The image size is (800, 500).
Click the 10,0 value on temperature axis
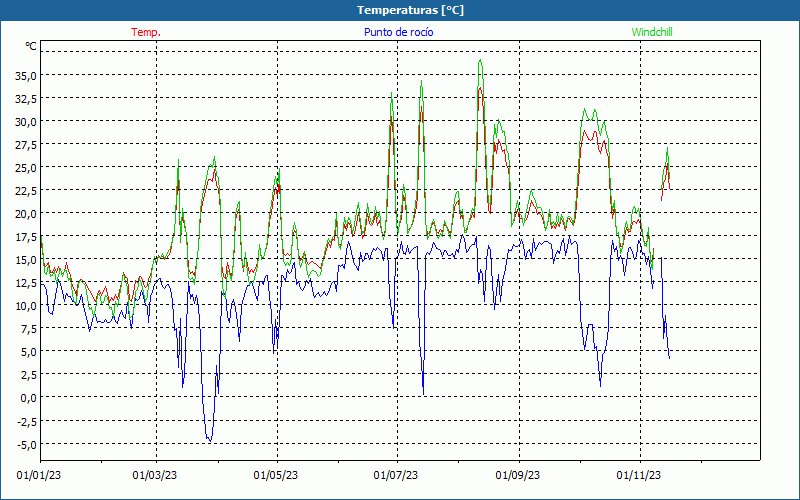coord(26,306)
